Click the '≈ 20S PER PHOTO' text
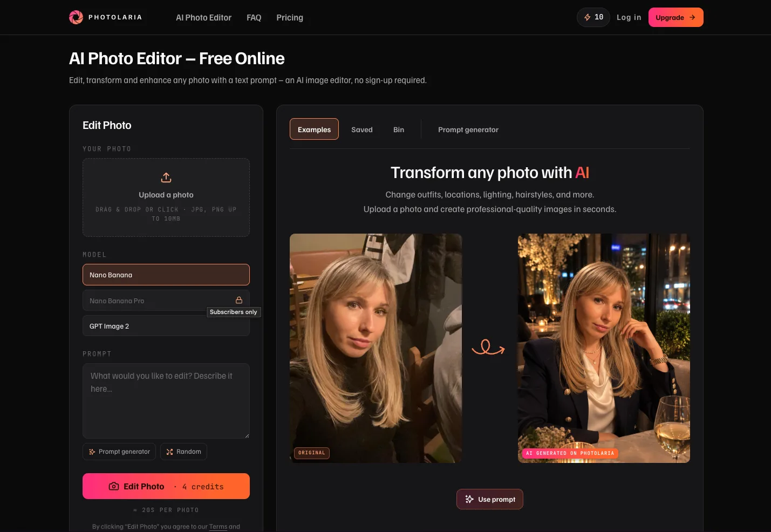This screenshot has width=771, height=532. click(x=166, y=510)
